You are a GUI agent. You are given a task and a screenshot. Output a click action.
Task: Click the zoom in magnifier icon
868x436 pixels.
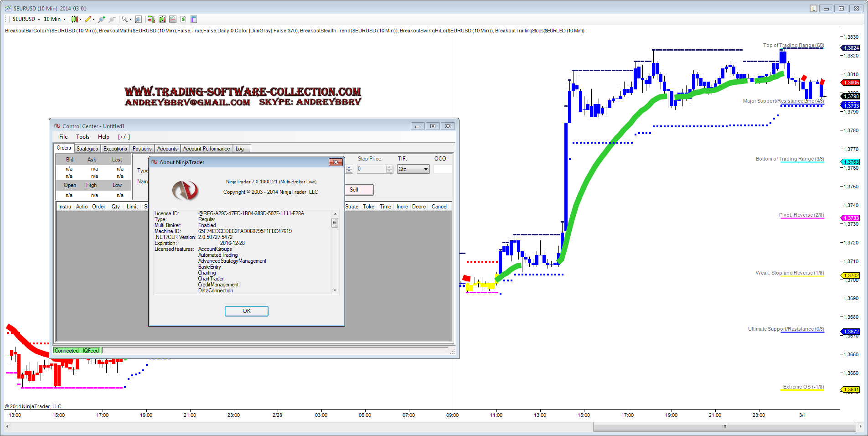coord(101,19)
